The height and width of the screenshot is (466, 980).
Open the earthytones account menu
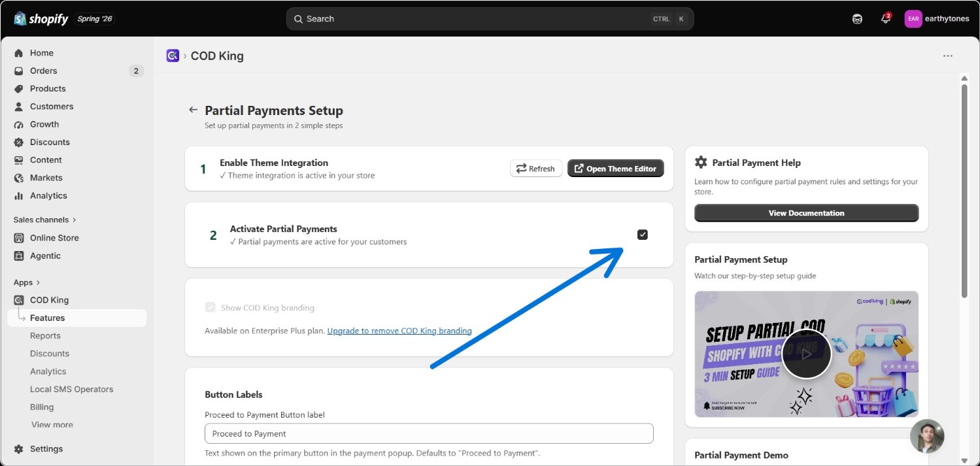click(x=937, y=19)
